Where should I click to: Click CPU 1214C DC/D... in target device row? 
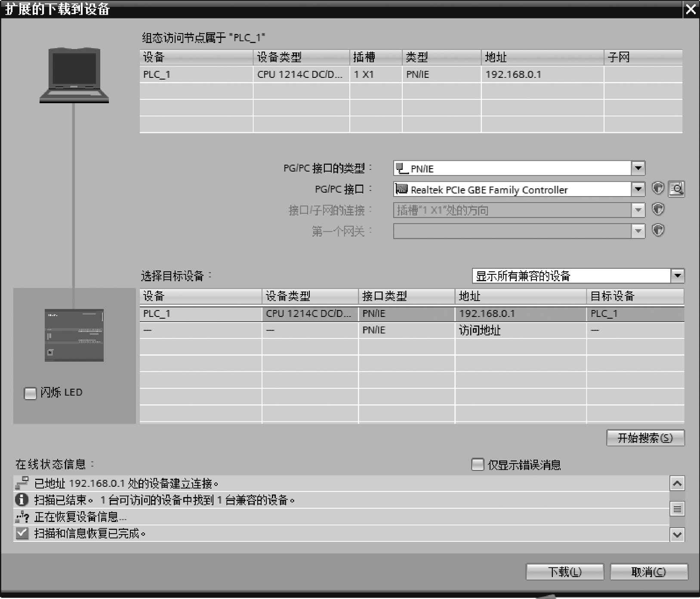coord(308,313)
